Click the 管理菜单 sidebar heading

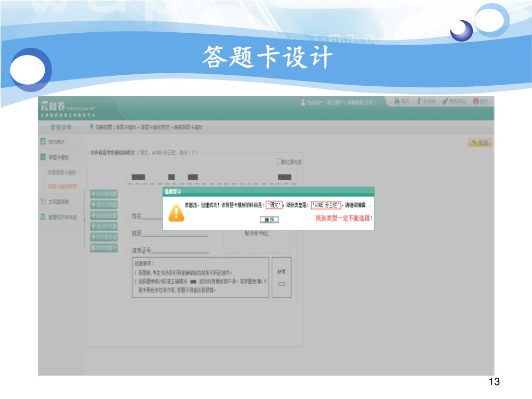[61, 127]
